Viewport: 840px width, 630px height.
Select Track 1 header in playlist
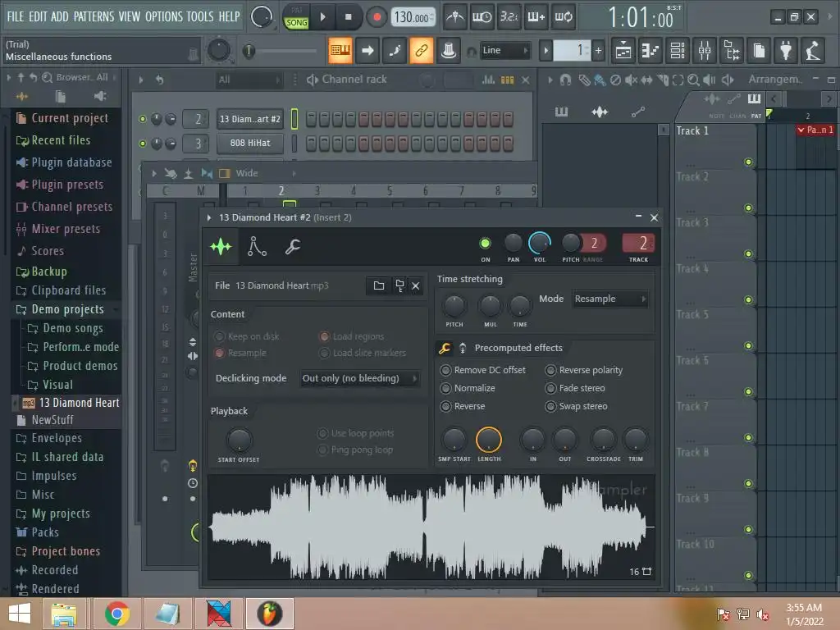tap(715, 146)
